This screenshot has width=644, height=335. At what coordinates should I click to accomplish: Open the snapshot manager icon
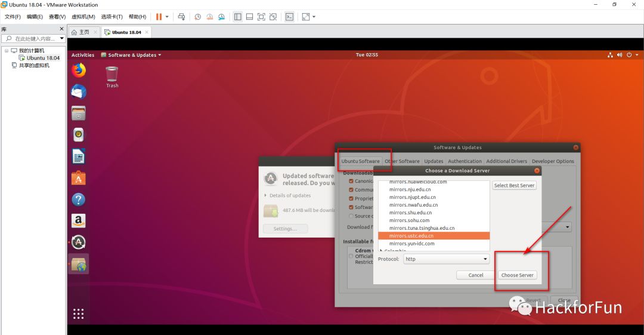pyautogui.click(x=221, y=17)
